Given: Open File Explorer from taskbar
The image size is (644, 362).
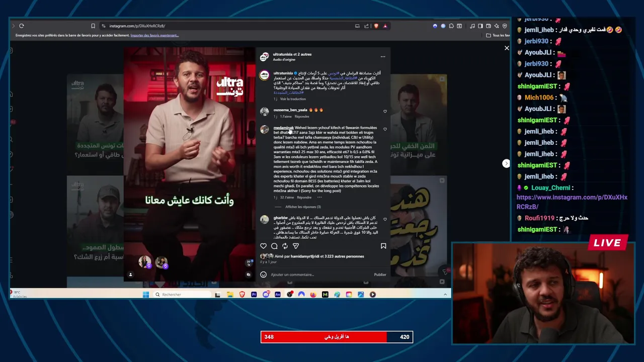Looking at the screenshot, I should click(230, 295).
